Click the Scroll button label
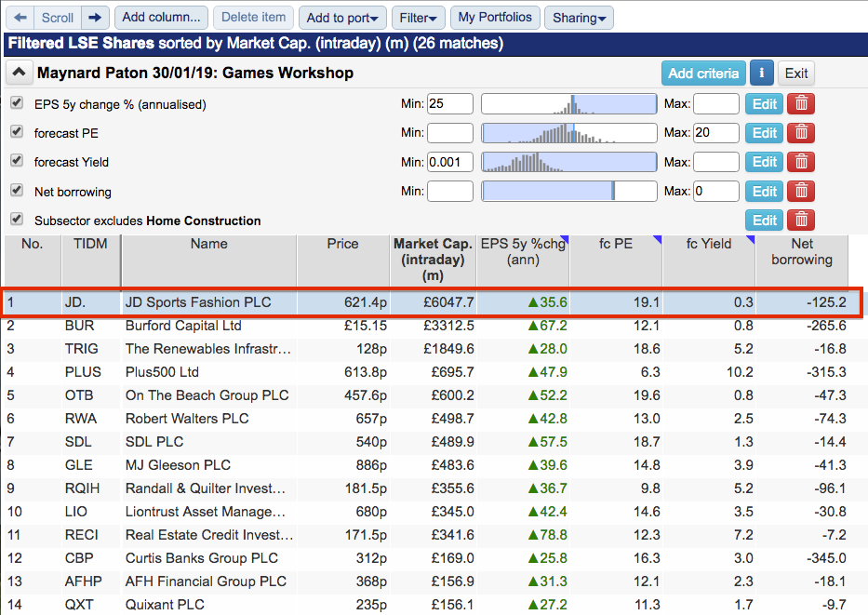This screenshot has width=868, height=615. tap(58, 18)
